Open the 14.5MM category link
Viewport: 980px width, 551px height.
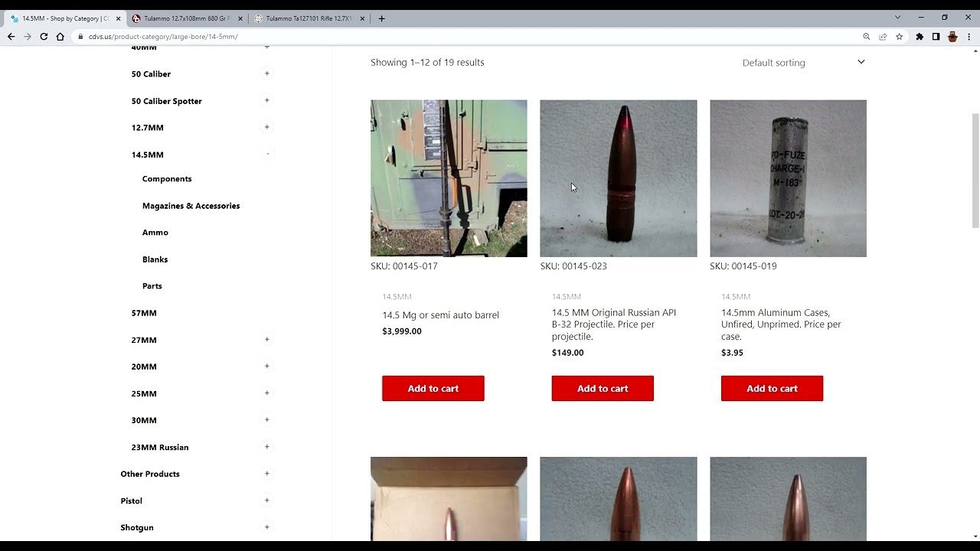tap(147, 155)
